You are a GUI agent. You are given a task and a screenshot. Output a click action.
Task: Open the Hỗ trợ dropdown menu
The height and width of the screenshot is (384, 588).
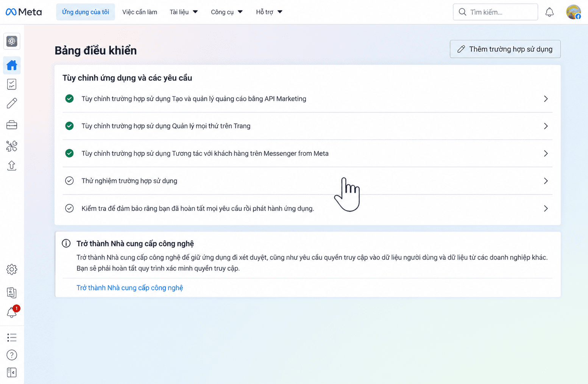pyautogui.click(x=269, y=12)
